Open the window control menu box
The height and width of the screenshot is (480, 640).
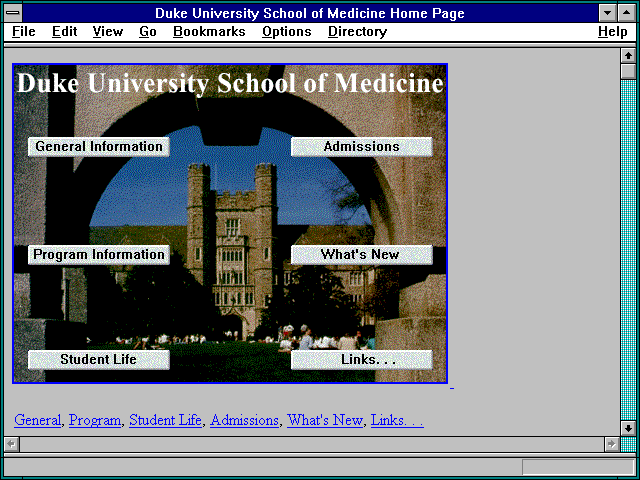pos(13,13)
